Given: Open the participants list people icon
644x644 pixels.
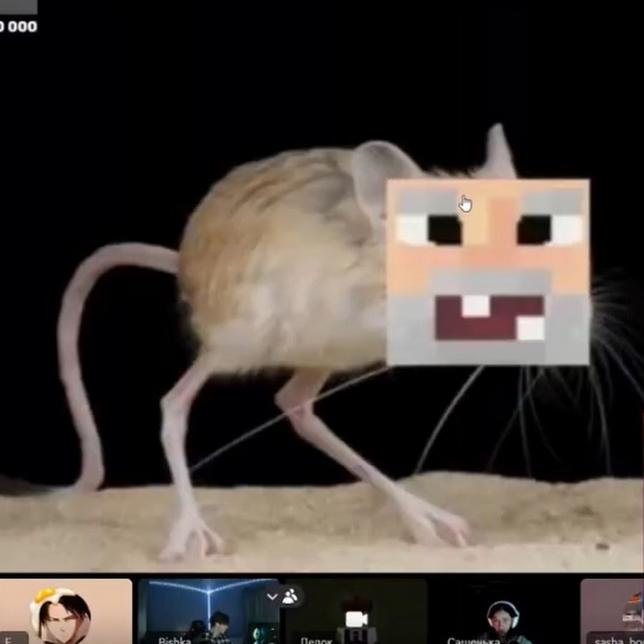Looking at the screenshot, I should click(290, 596).
